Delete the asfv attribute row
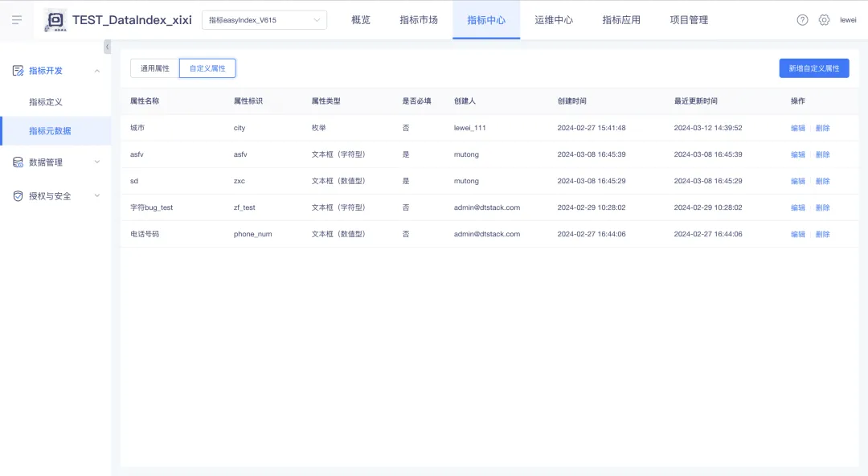 pyautogui.click(x=823, y=154)
